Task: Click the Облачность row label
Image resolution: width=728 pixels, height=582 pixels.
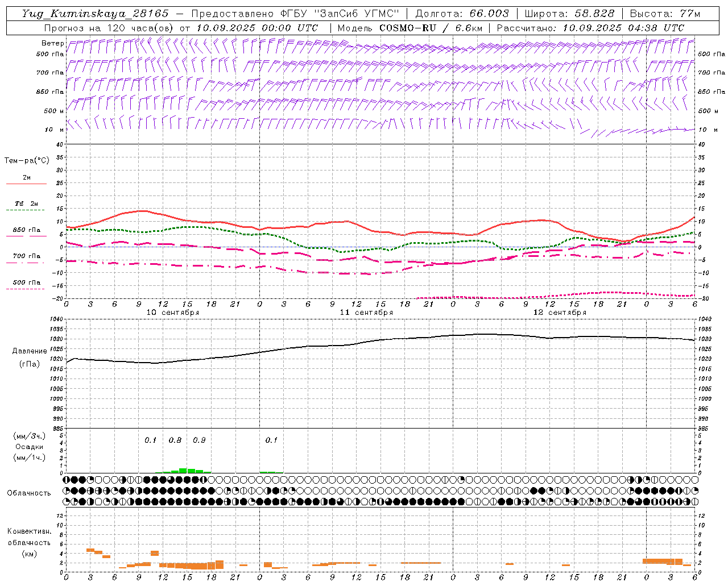Action: (x=29, y=493)
